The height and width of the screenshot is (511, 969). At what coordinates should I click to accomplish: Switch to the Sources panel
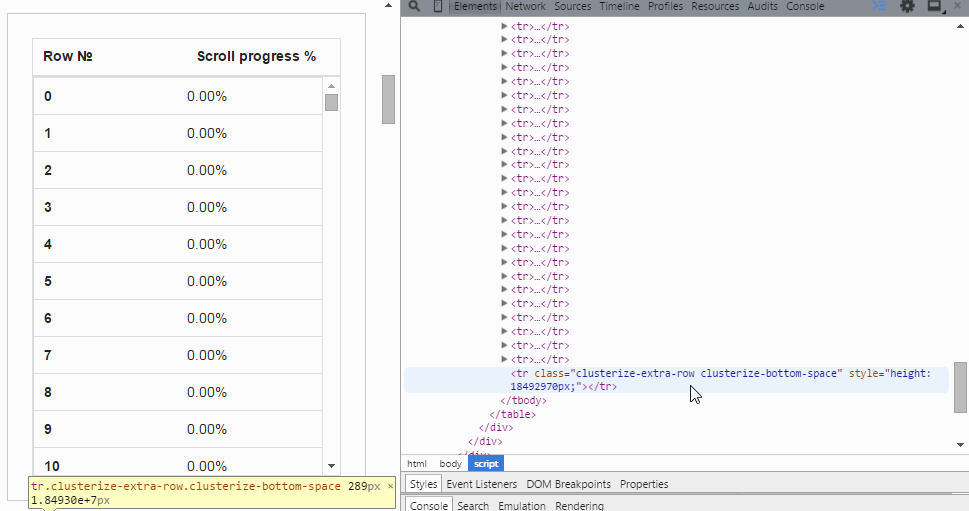click(572, 6)
